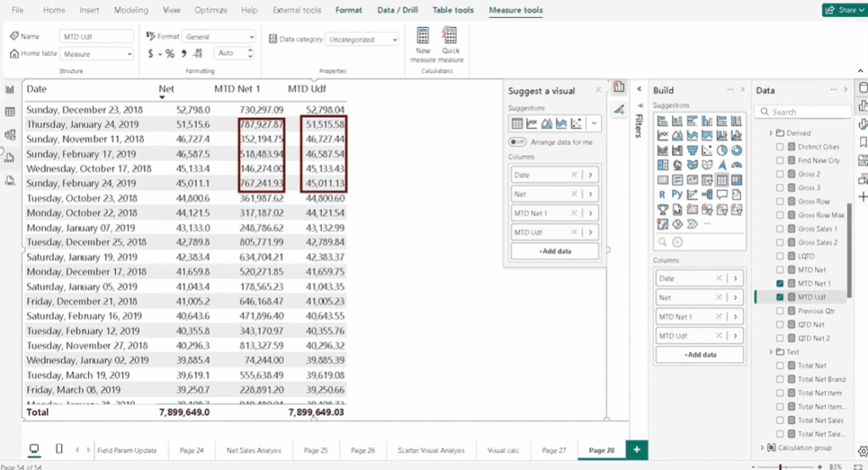The height and width of the screenshot is (470, 868).
Task: Expand the Test folder
Action: tap(771, 352)
